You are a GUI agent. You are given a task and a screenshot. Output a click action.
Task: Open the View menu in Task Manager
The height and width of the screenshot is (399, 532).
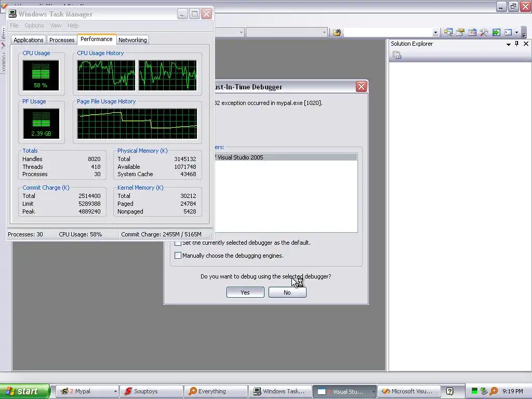(x=56, y=25)
